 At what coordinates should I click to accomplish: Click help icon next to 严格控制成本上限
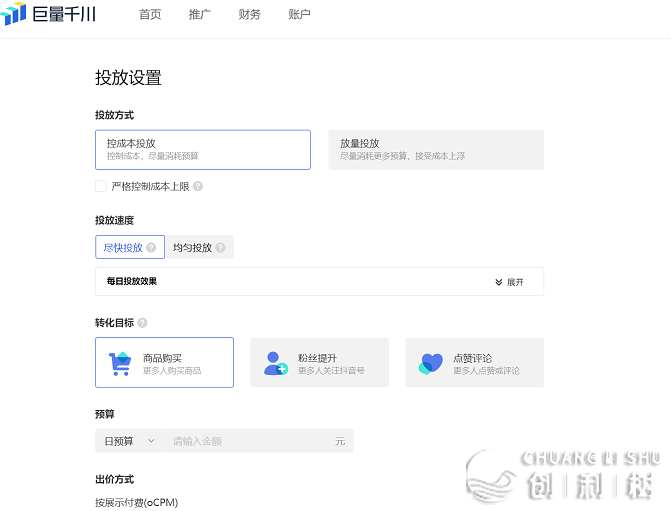pyautogui.click(x=198, y=186)
